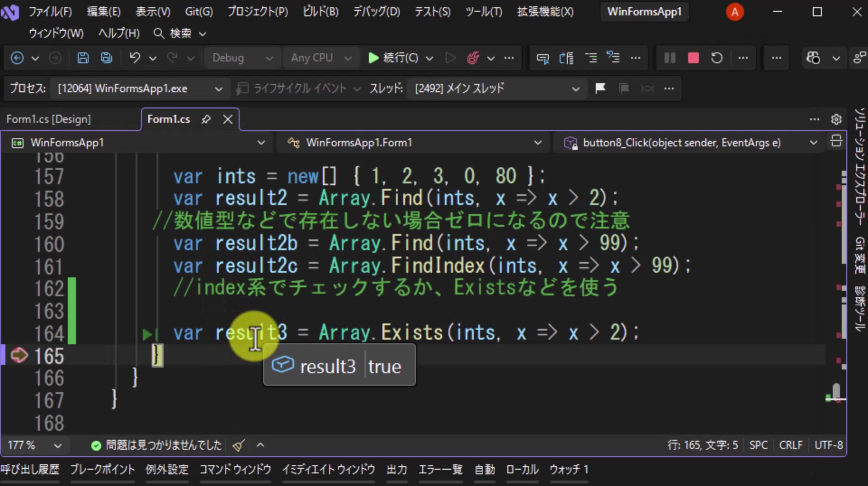868x486 pixels.
Task: Click the CRLF line ending indicator
Action: 791,445
